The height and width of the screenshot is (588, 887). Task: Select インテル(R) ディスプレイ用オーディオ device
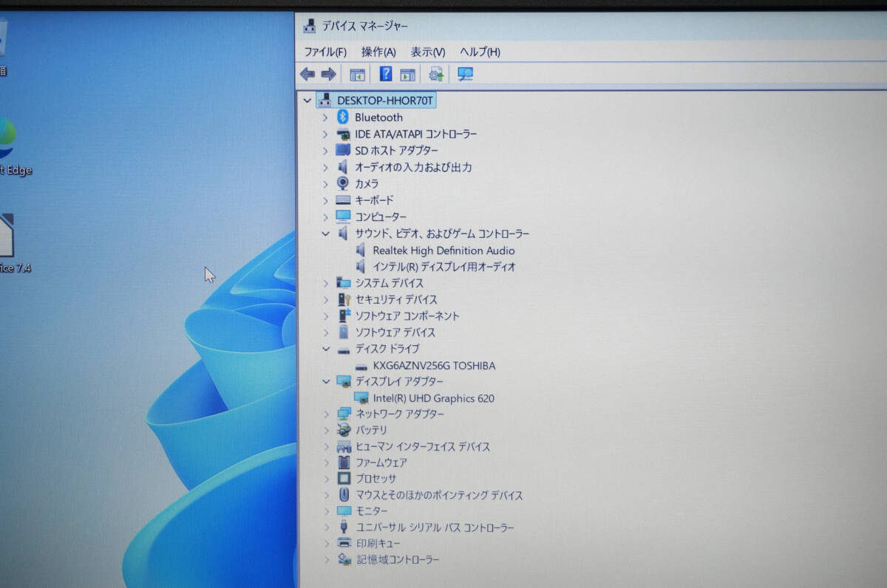444,267
